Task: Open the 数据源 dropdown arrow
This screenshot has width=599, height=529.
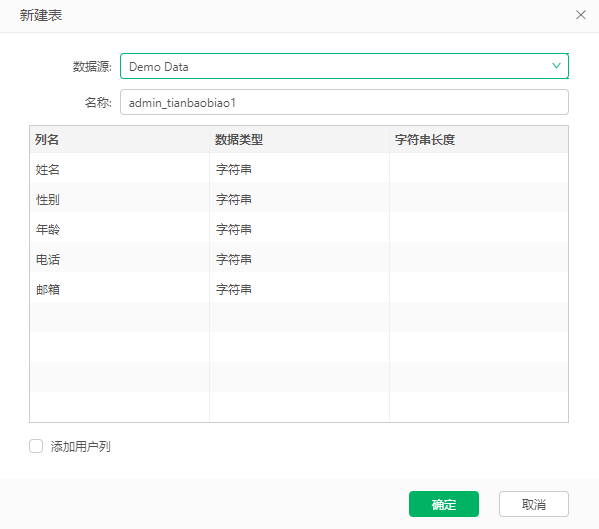Action: [556, 66]
